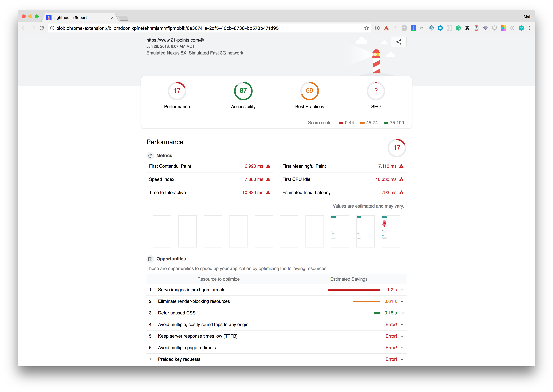
Task: Open the https://www.21-points.com/#/ link
Action: 175,40
